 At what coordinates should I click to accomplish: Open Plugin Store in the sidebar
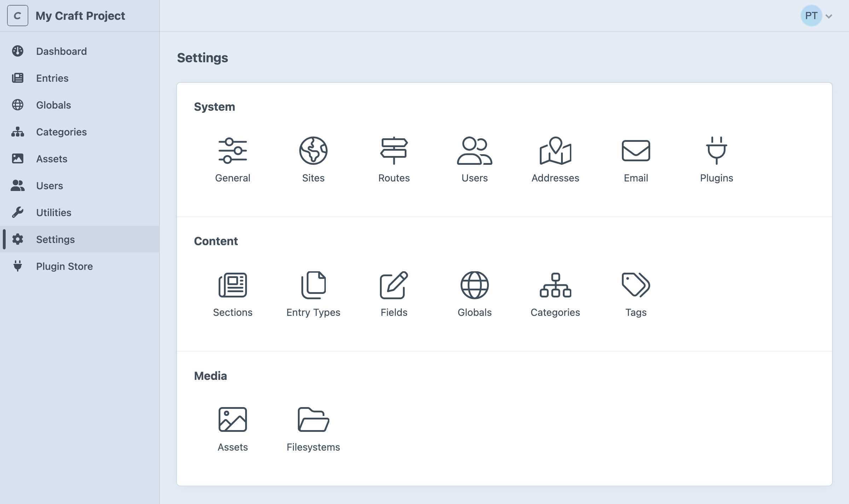(x=80, y=266)
